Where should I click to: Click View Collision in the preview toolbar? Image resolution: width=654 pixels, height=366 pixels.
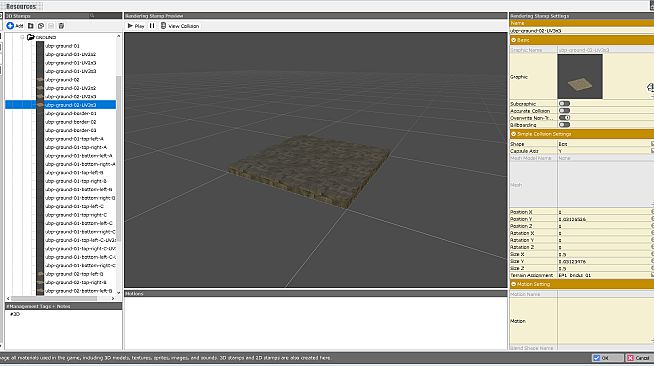pos(180,26)
